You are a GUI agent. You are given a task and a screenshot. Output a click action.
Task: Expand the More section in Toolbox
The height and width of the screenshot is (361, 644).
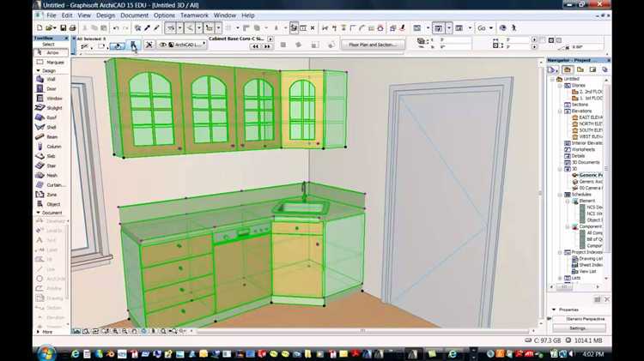pyautogui.click(x=38, y=332)
